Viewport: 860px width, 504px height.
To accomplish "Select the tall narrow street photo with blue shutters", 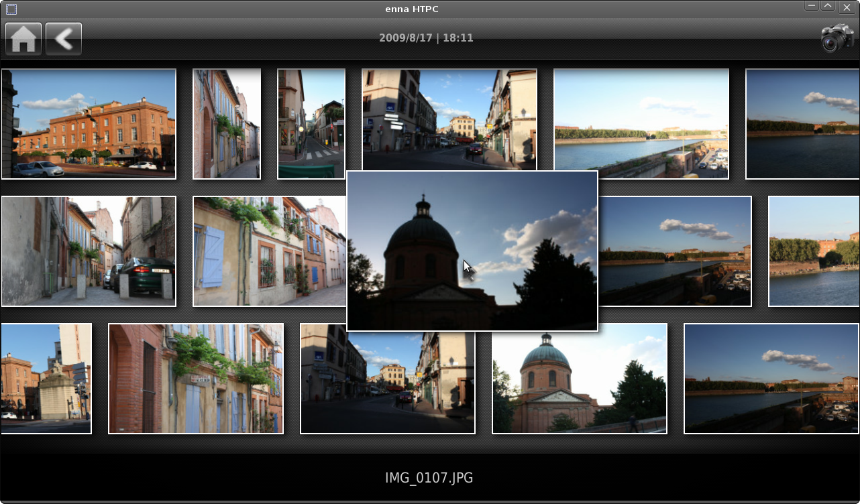I will coord(227,124).
